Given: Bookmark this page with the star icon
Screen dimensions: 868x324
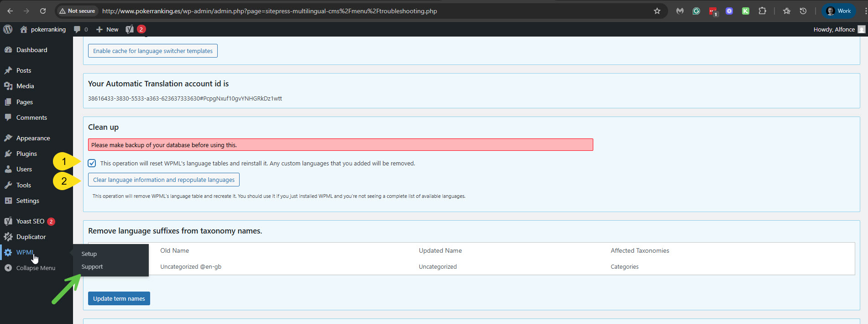Looking at the screenshot, I should point(657,11).
